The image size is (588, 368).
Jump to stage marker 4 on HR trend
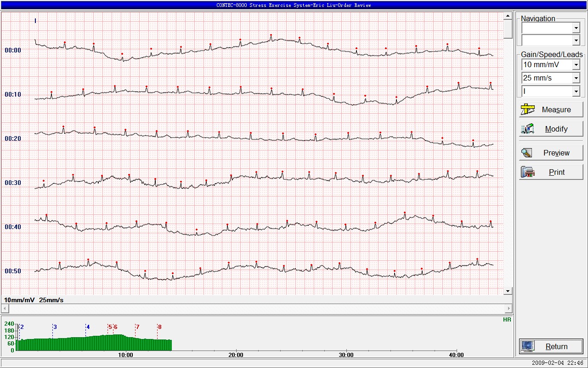(x=88, y=327)
